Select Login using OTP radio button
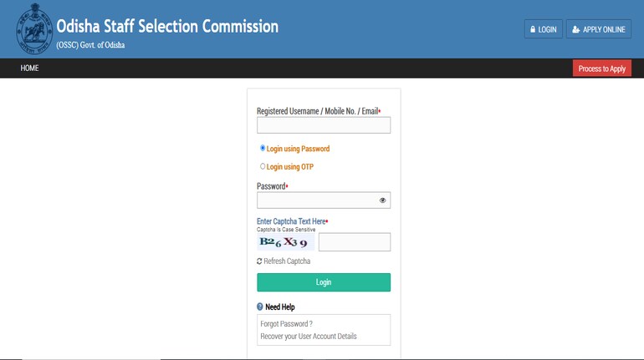Screen dimensions: 644x360 point(263,166)
